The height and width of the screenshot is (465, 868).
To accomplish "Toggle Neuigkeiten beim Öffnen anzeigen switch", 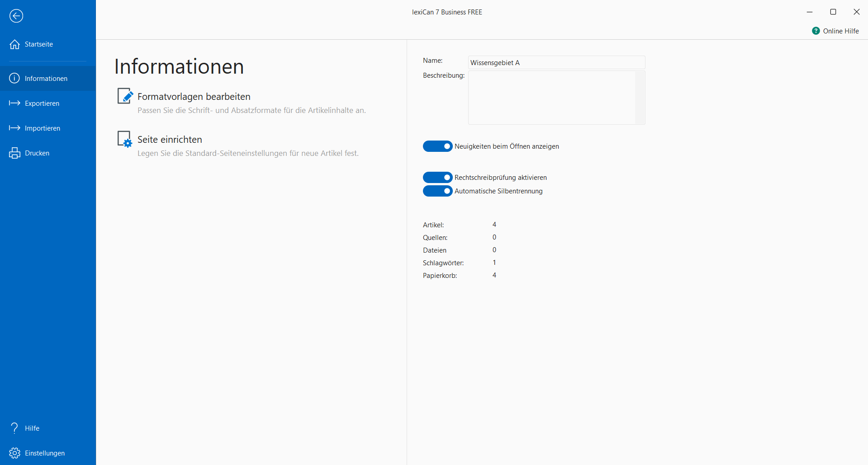I will pyautogui.click(x=437, y=146).
